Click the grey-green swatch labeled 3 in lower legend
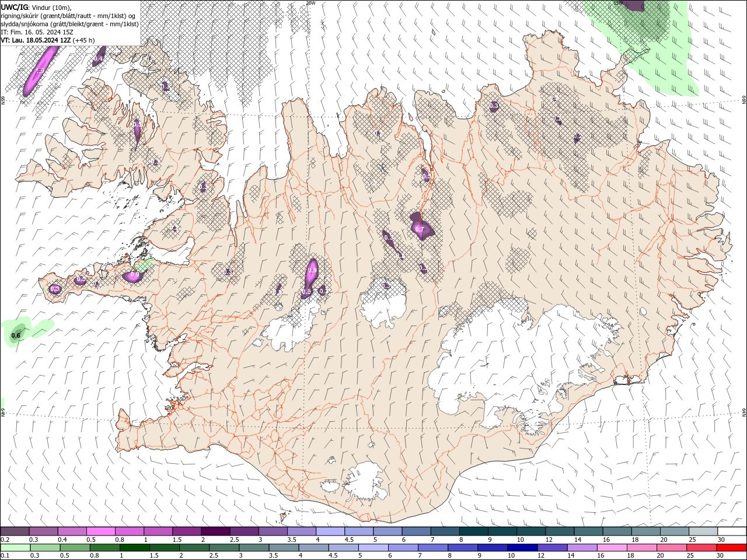Viewport: 747px width, 560px height. coord(253,548)
